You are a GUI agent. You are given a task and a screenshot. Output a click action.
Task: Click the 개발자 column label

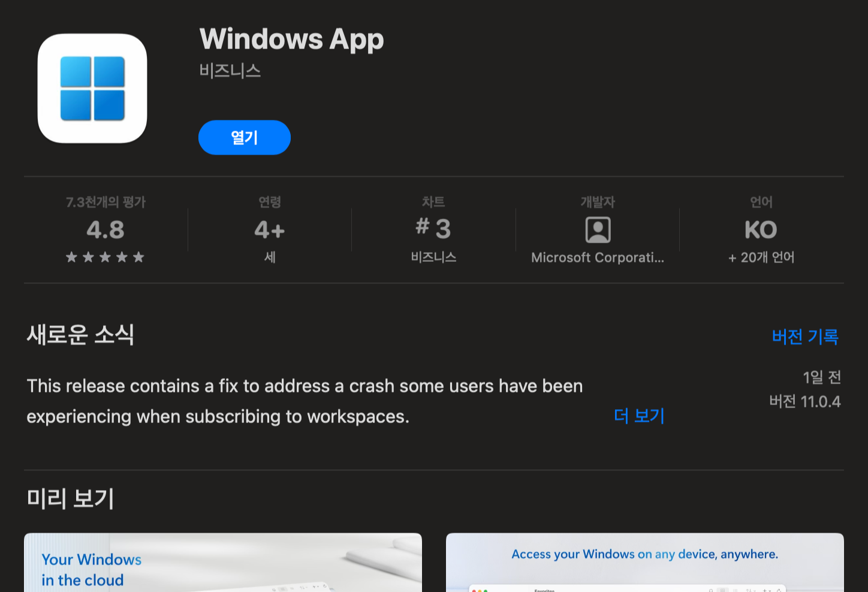598,202
